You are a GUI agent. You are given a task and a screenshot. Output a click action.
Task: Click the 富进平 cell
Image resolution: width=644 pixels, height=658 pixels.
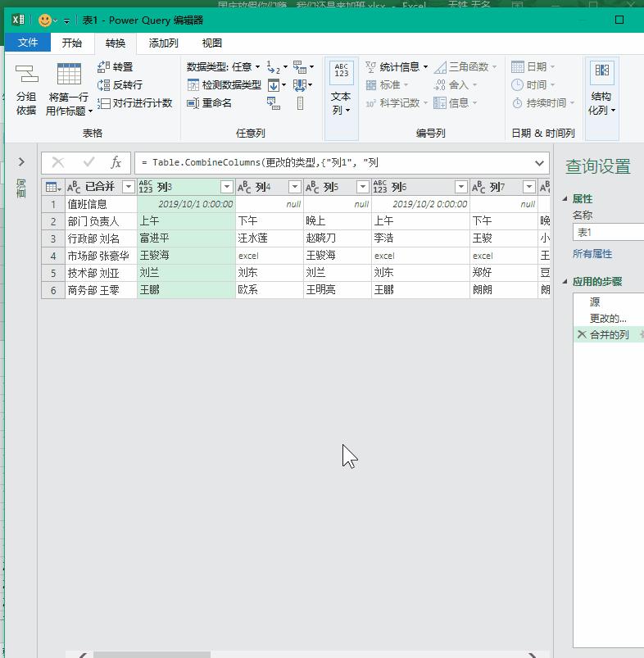pos(186,238)
